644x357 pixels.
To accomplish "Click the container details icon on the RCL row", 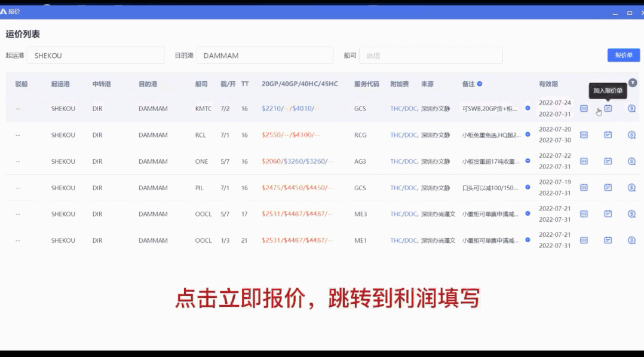I will click(584, 135).
